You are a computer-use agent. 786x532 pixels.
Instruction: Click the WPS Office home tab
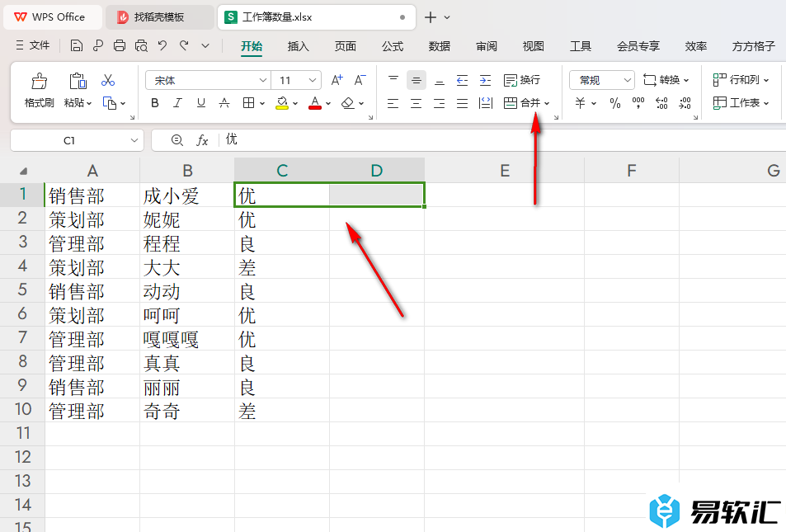click(52, 17)
